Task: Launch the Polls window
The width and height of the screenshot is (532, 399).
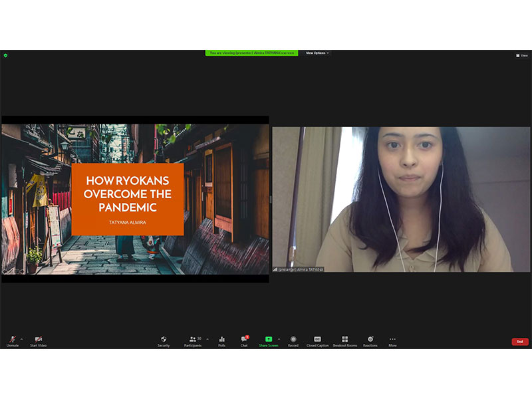Action: [221, 340]
